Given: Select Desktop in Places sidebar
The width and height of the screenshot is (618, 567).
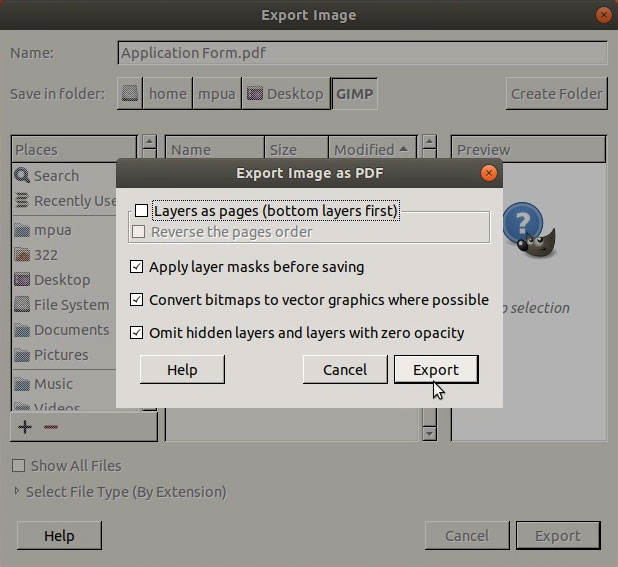Looking at the screenshot, I should click(x=62, y=280).
